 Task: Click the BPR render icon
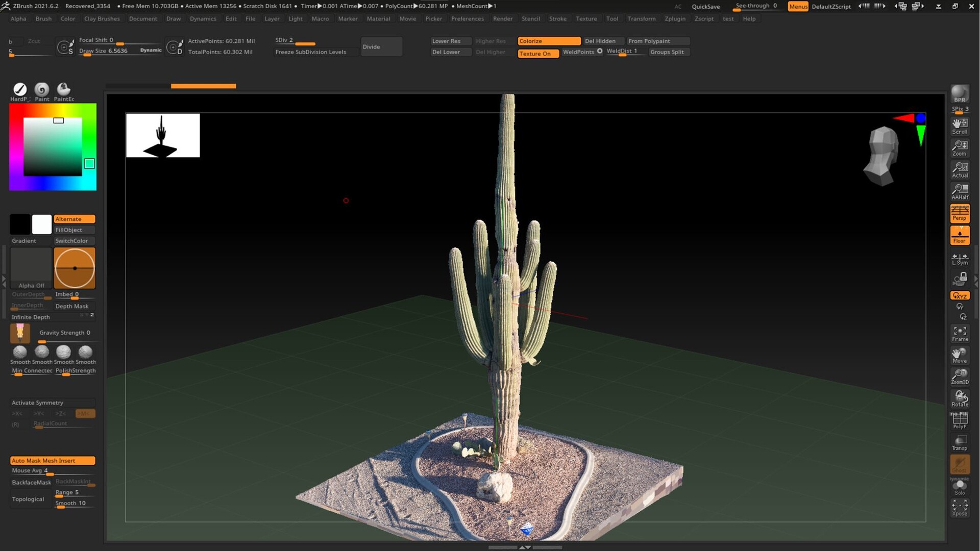(960, 94)
